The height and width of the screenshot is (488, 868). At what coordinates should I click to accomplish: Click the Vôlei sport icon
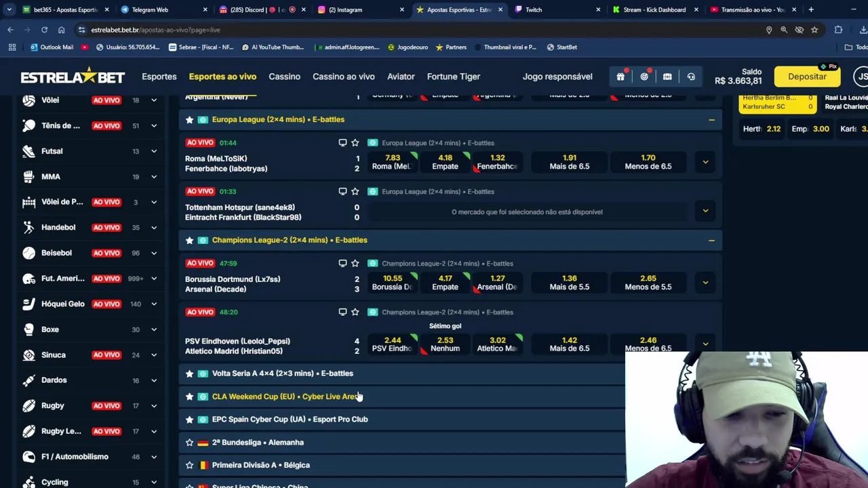pyautogui.click(x=28, y=100)
